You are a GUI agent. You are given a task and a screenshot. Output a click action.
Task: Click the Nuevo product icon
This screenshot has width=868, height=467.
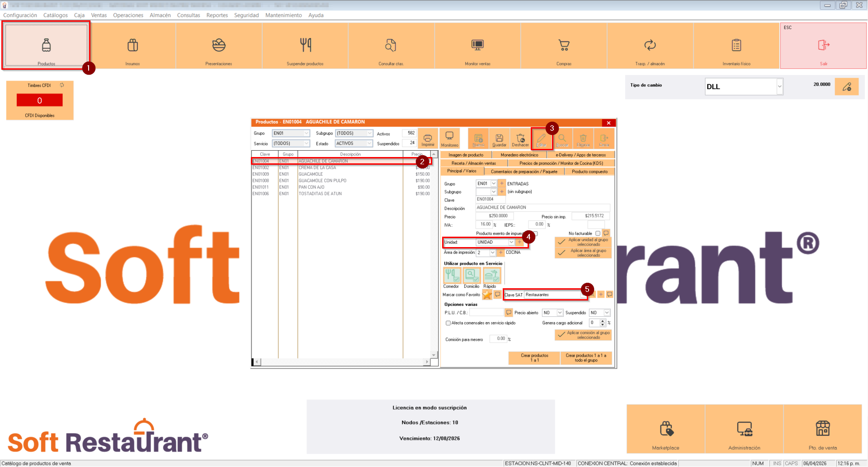pos(478,138)
